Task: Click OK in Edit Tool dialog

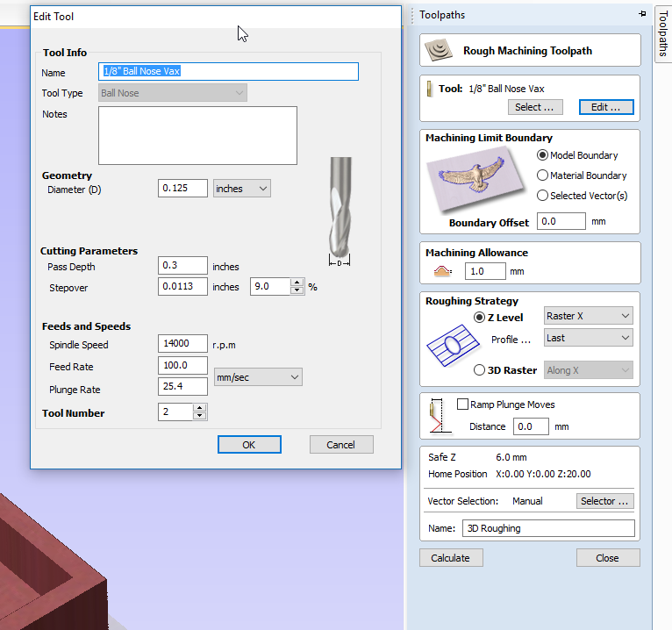Action: (249, 445)
